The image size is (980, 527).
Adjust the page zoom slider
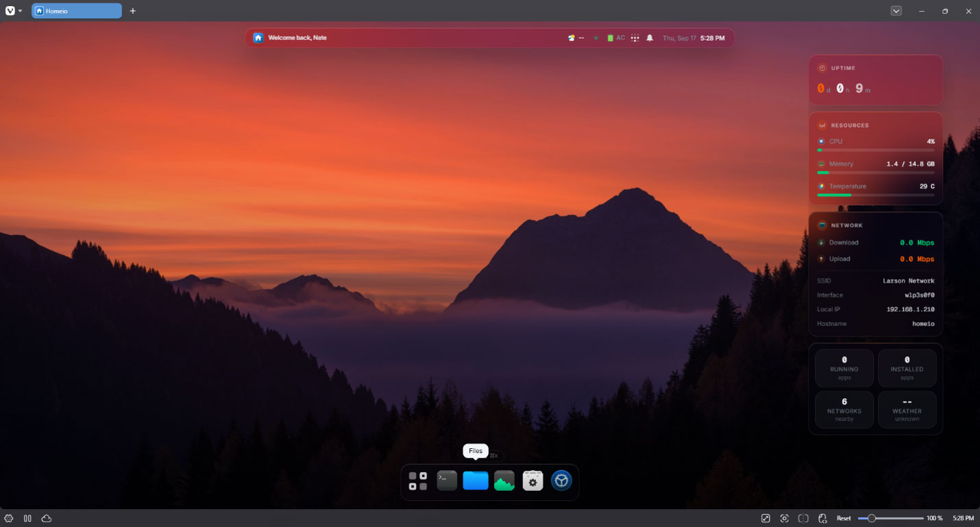click(890, 518)
